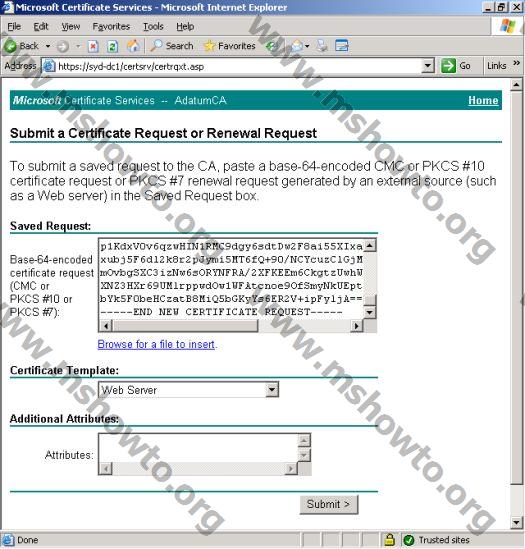Click the Done status text

pos(27,540)
